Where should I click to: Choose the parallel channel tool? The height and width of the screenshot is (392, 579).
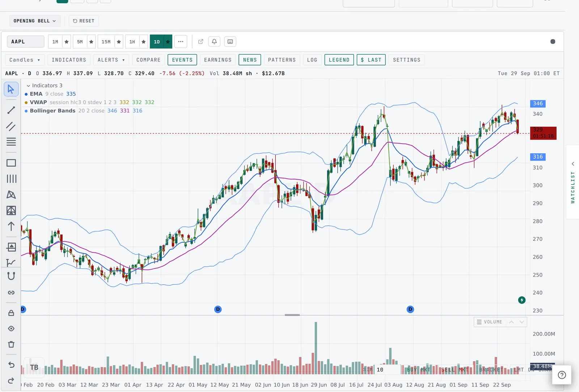(x=11, y=126)
